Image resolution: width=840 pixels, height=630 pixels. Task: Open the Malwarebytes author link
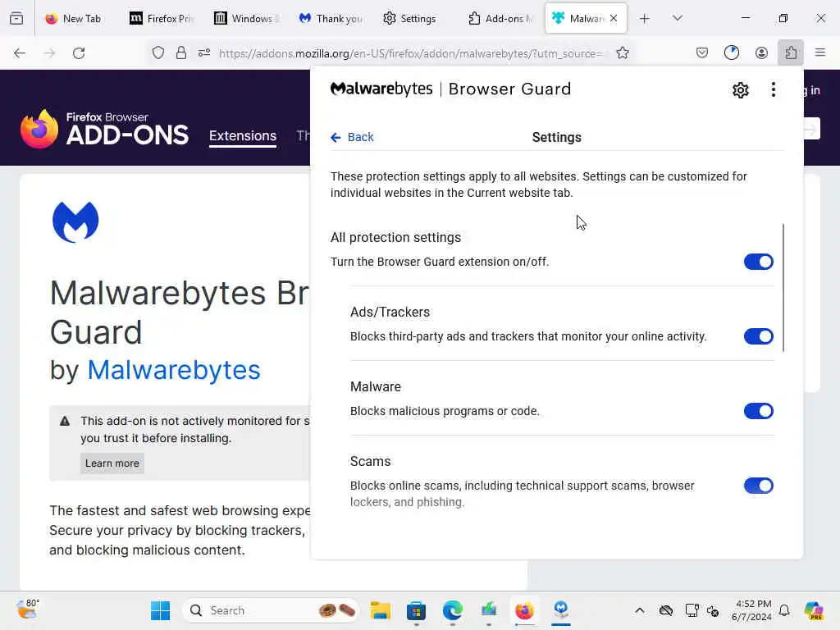(x=174, y=370)
